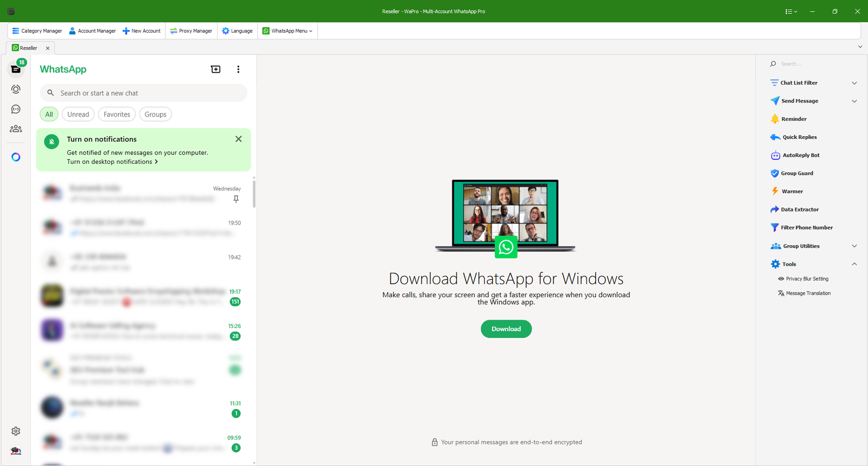Click the green Download button
Viewport: 868px width, 466px height.
[x=506, y=329]
